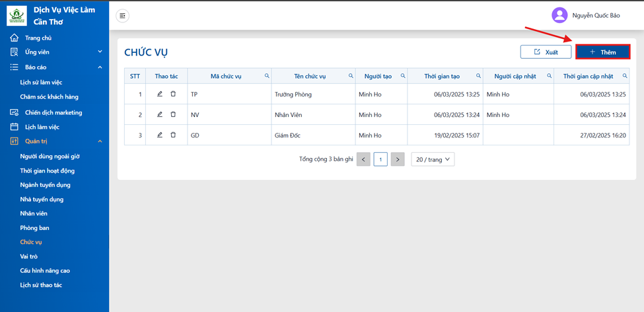Click the Báo cáo list icon
Image resolution: width=644 pixels, height=312 pixels.
pyautogui.click(x=14, y=67)
